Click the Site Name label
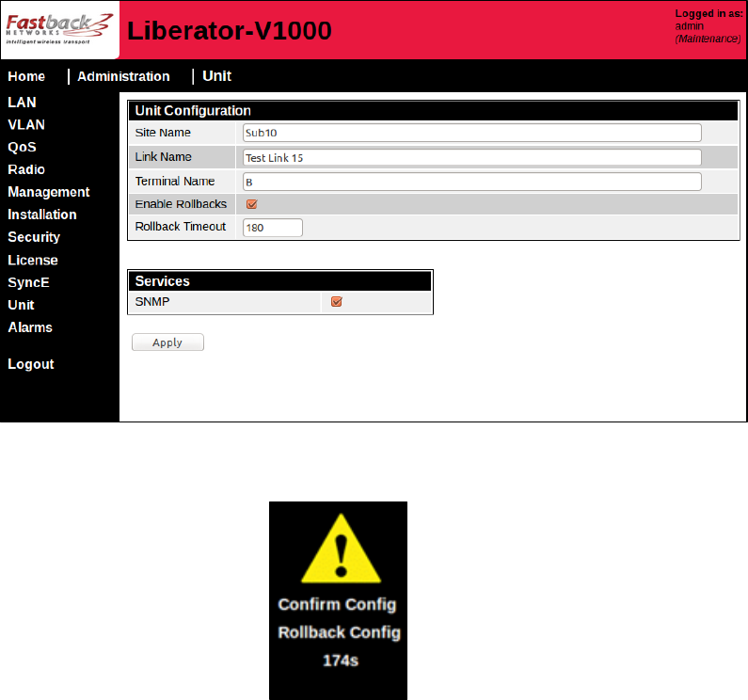The image size is (748, 700). 163,133
